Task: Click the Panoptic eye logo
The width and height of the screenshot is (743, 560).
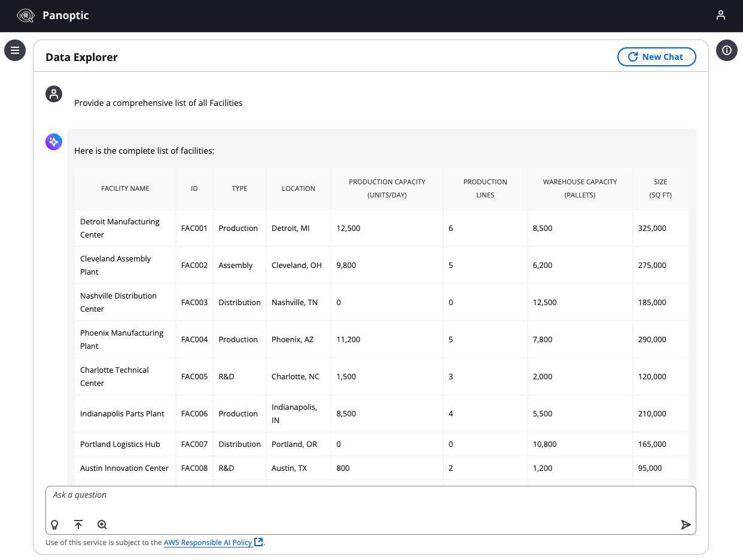Action: click(x=26, y=16)
